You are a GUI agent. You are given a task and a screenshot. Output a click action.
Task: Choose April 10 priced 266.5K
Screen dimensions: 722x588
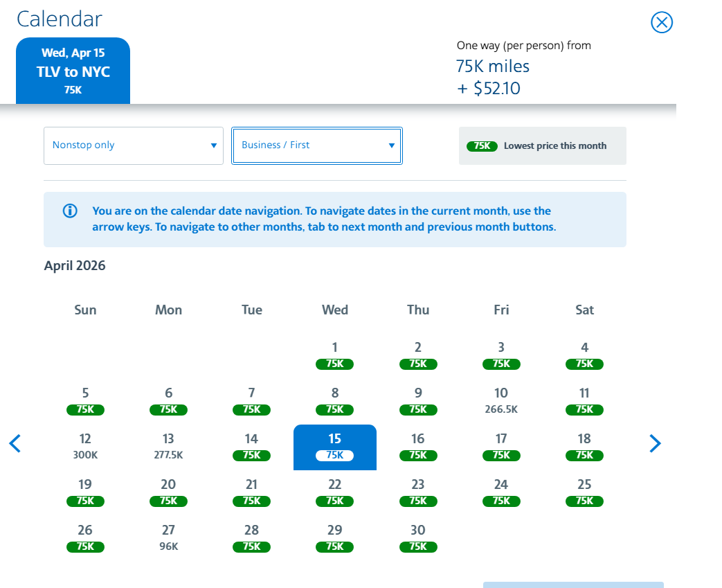click(x=501, y=400)
